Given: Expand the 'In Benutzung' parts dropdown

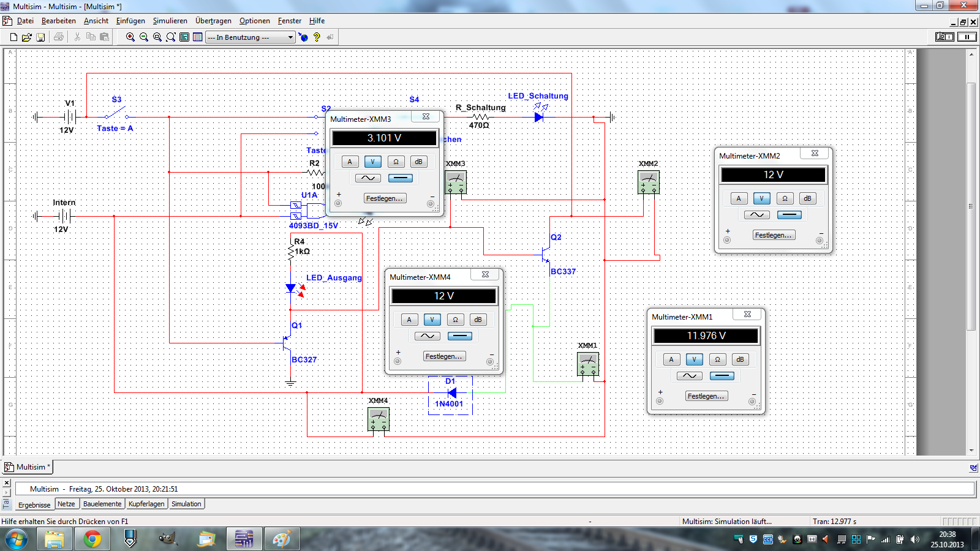Looking at the screenshot, I should tap(290, 37).
